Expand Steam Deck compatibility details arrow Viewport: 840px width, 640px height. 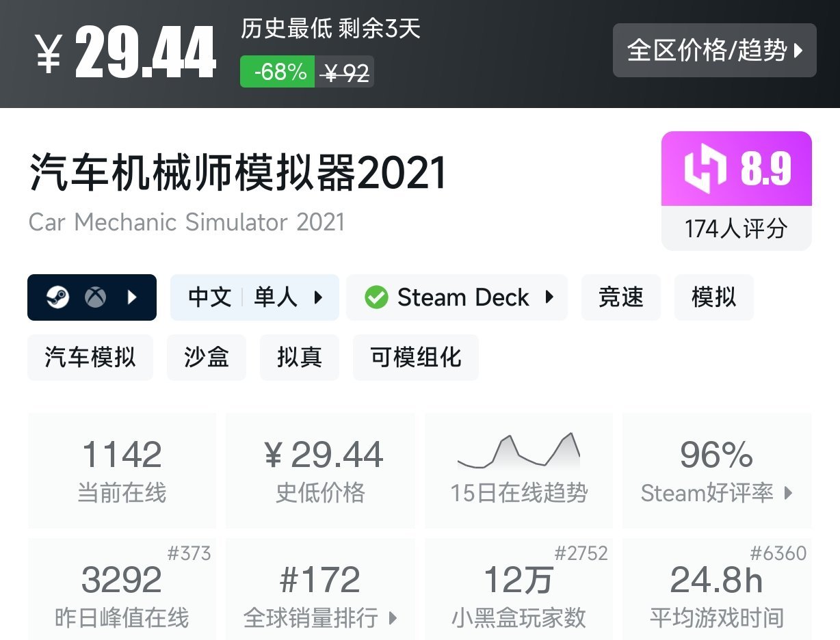coord(549,297)
